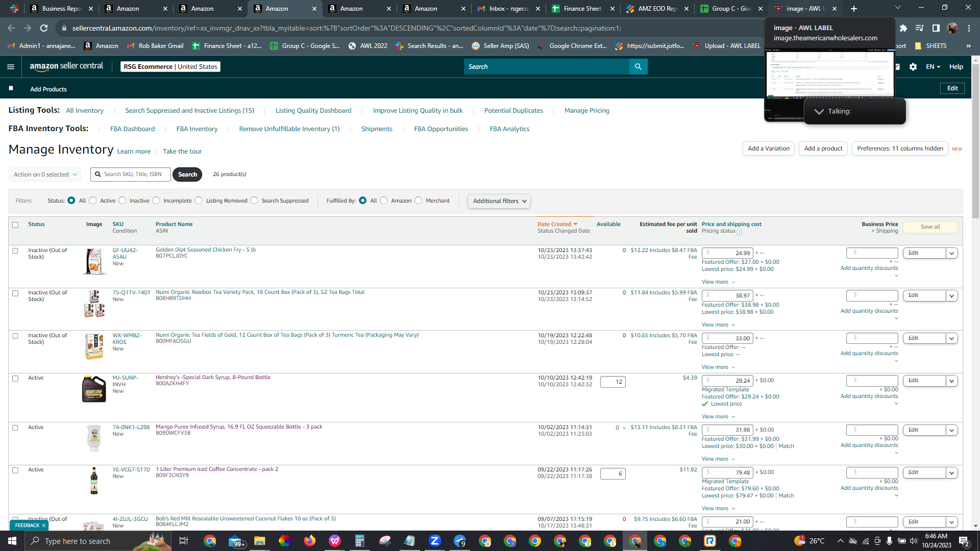Open the Additional filters dropdown
980x551 pixels.
tap(499, 201)
